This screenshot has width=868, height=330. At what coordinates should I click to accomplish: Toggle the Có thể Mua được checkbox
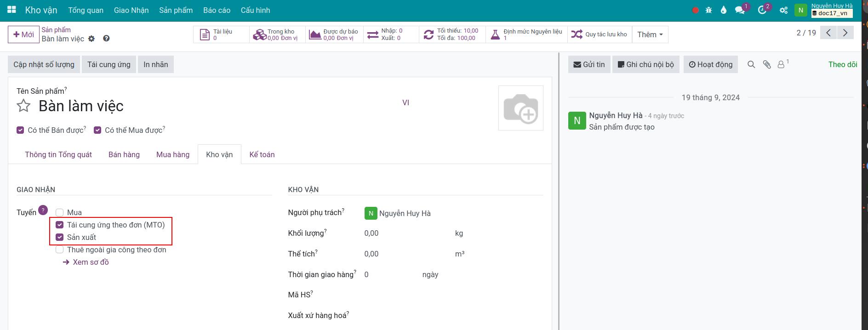[97, 131]
